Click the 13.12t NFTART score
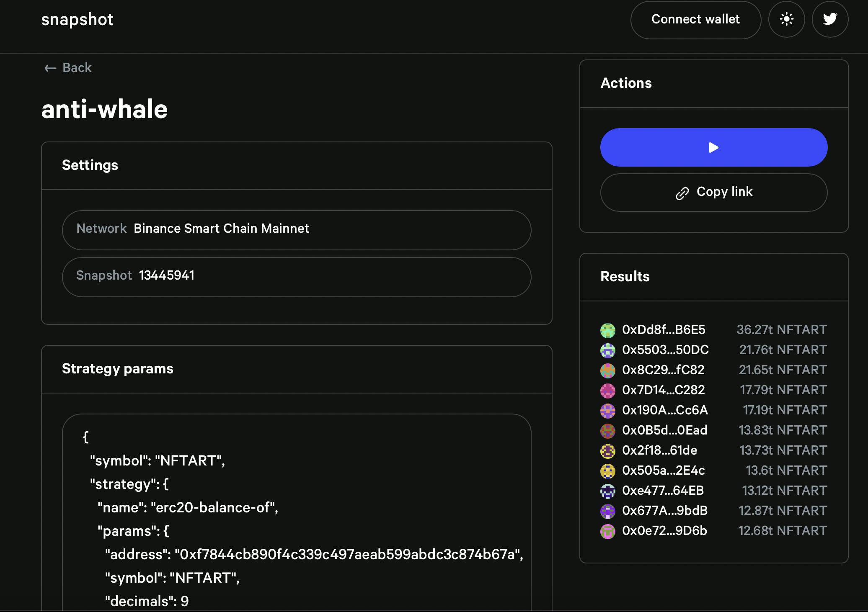This screenshot has width=868, height=612. click(784, 491)
